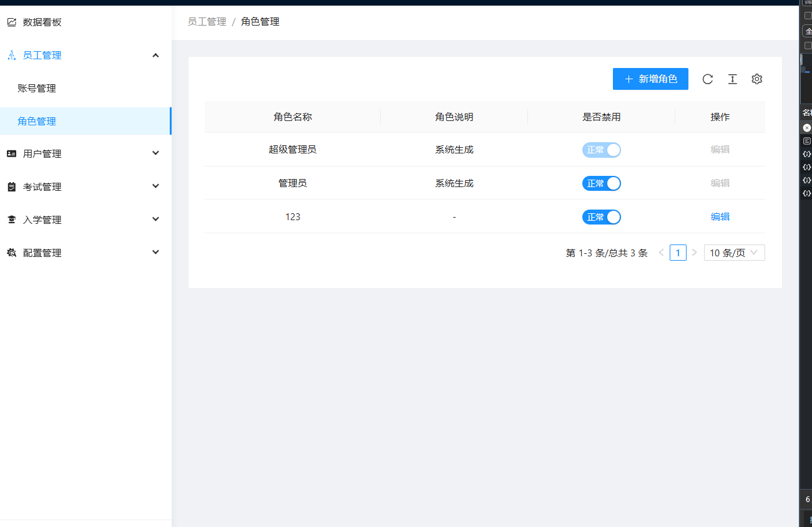Click the 数据看板 chart icon
Viewport: 812px width, 527px height.
11,22
